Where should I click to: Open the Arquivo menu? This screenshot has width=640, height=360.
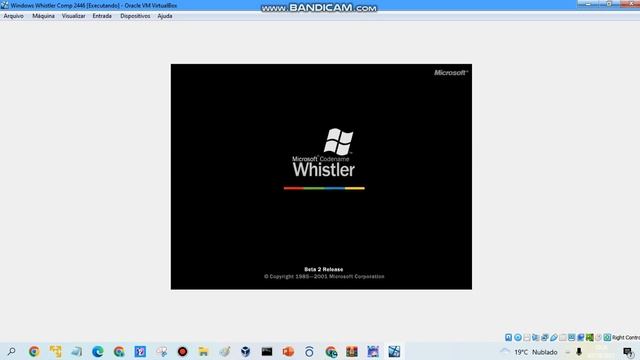point(13,16)
